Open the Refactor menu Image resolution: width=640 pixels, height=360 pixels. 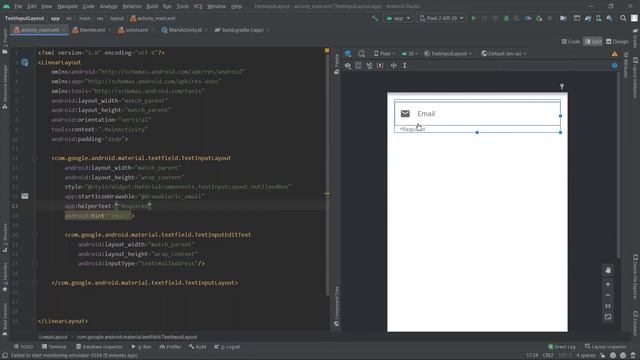(x=132, y=6)
